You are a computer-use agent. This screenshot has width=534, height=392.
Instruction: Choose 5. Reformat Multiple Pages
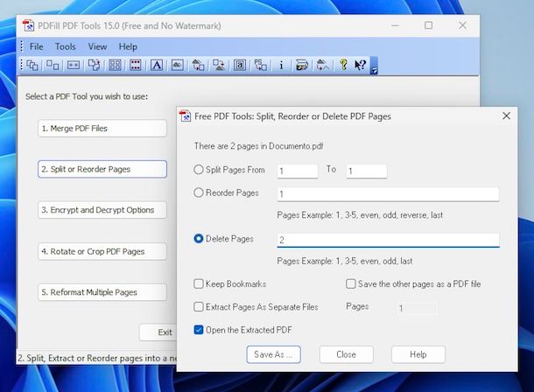click(x=102, y=292)
